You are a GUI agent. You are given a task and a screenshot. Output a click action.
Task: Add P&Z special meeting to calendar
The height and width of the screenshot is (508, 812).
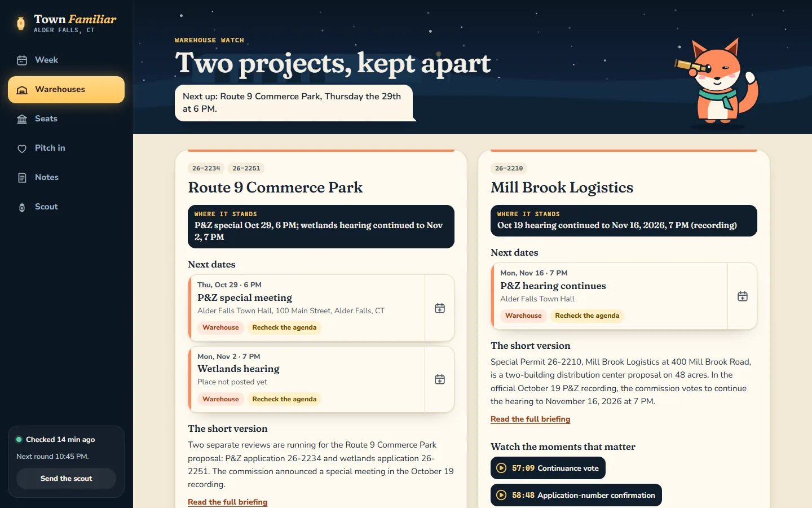click(440, 308)
